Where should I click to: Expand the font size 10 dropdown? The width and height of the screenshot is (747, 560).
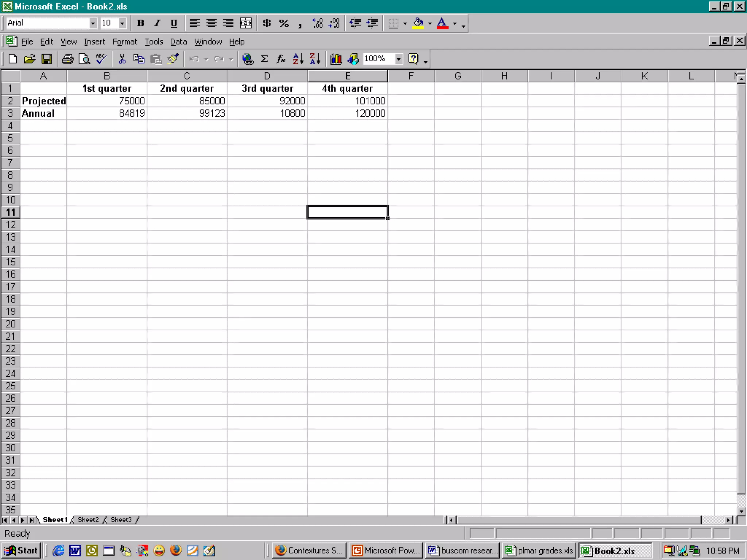point(122,23)
